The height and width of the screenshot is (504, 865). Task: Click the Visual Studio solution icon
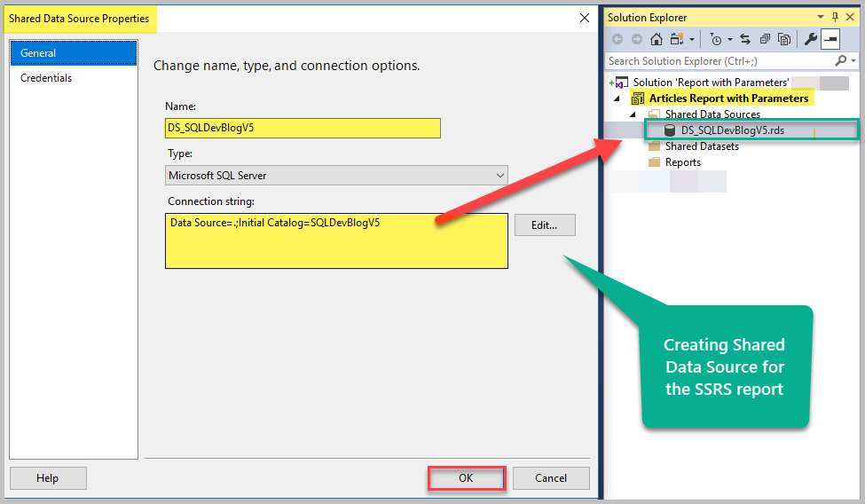coord(621,83)
